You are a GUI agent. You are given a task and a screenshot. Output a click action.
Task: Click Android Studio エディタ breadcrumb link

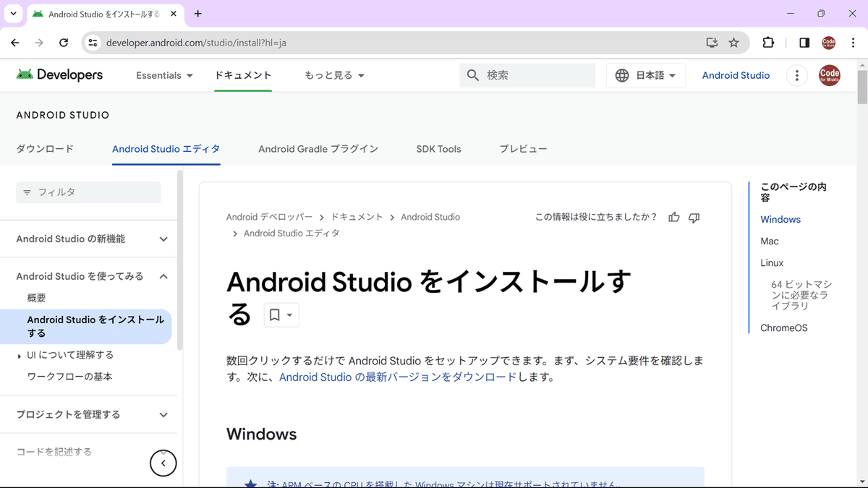point(292,234)
